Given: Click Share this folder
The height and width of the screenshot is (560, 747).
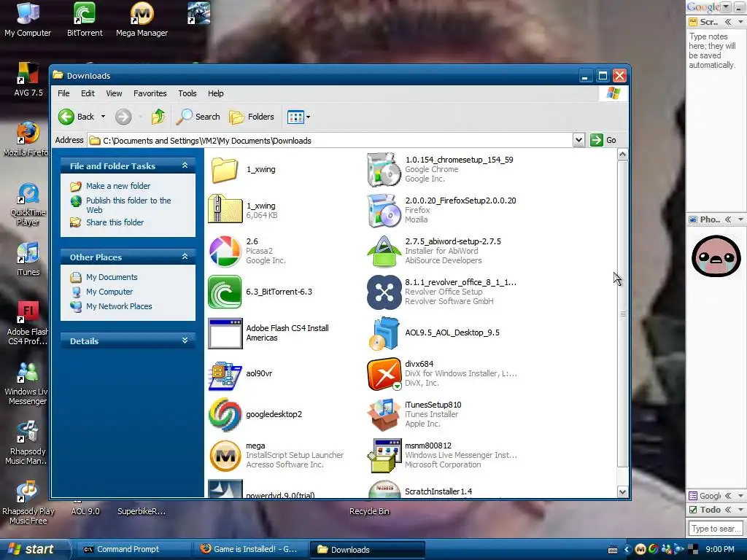Looking at the screenshot, I should [x=115, y=222].
